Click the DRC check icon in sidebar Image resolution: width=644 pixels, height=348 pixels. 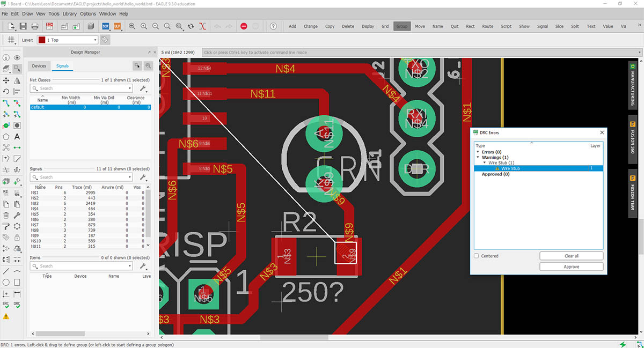(17, 305)
